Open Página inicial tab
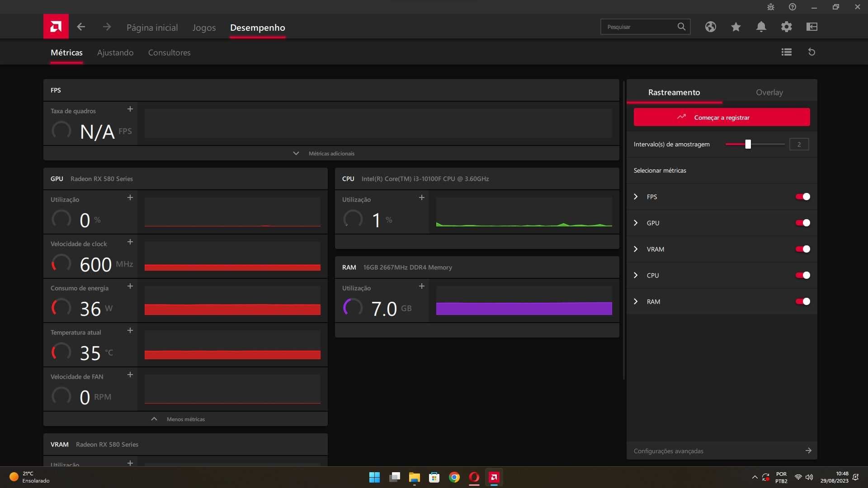 click(x=152, y=28)
